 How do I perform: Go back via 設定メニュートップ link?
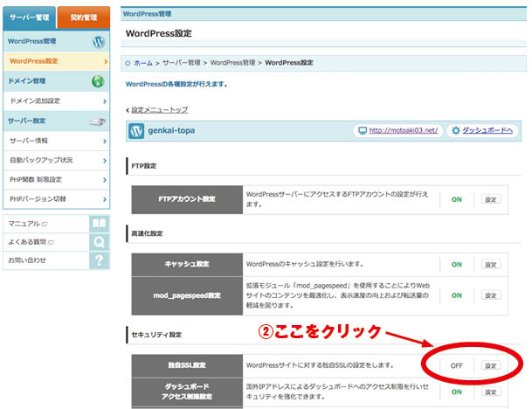[158, 109]
